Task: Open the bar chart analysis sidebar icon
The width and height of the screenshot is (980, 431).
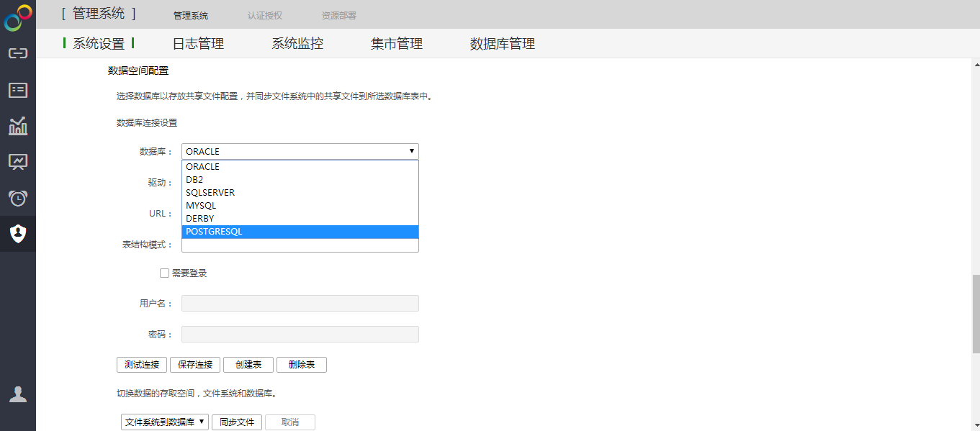Action: pos(18,126)
